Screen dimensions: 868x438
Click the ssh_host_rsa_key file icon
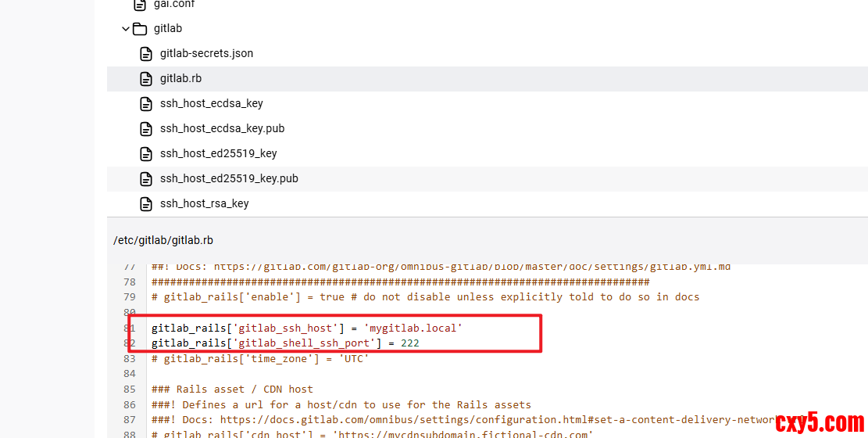coord(145,204)
